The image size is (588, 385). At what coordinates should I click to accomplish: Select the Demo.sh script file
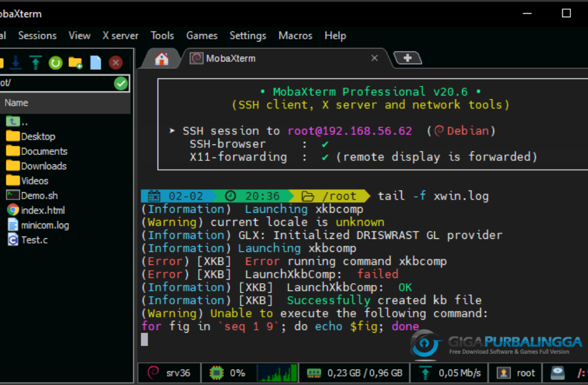coord(32,196)
